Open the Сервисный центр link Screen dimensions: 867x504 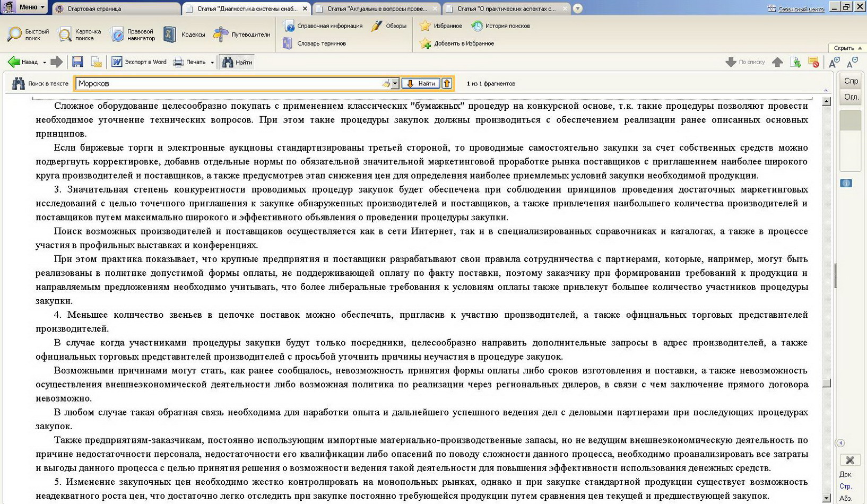pos(800,8)
